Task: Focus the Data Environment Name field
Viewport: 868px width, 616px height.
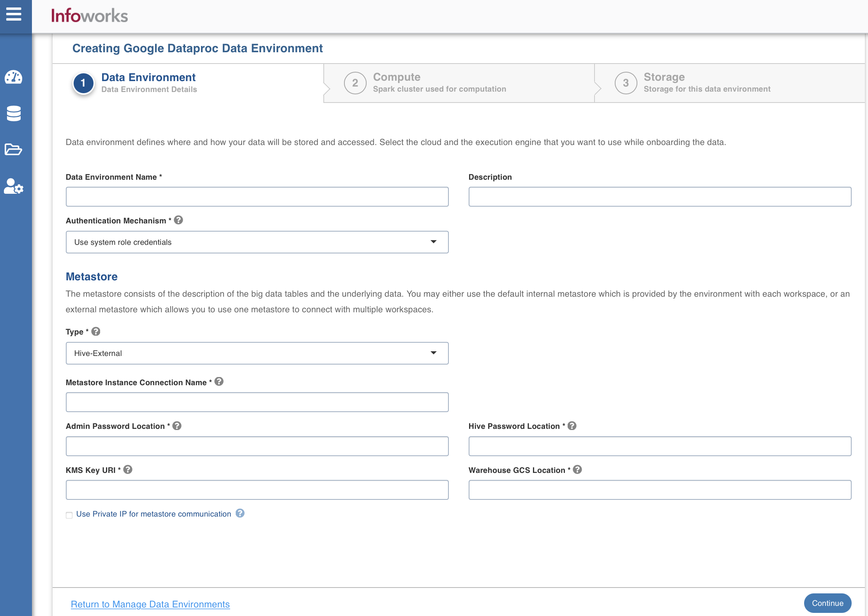Action: pos(257,197)
